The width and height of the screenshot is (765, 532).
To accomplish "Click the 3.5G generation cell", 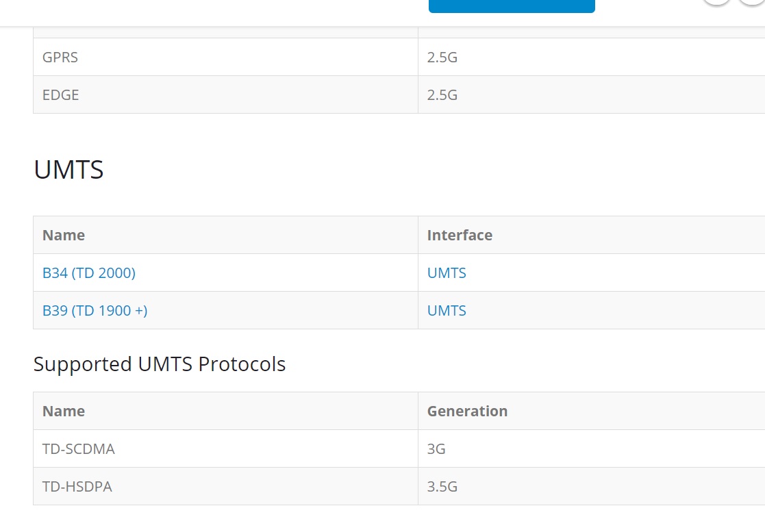I will (x=442, y=487).
